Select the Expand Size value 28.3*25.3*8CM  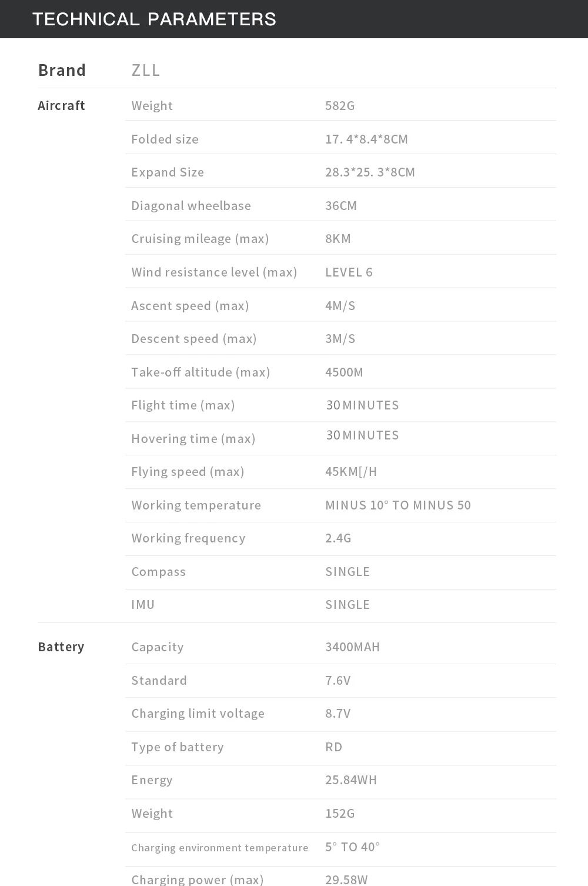click(x=370, y=172)
